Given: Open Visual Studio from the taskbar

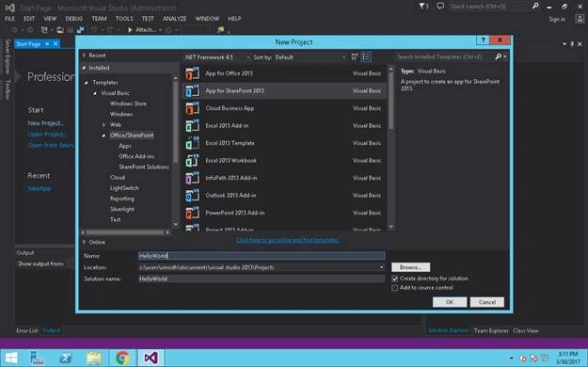Looking at the screenshot, I should tap(151, 358).
